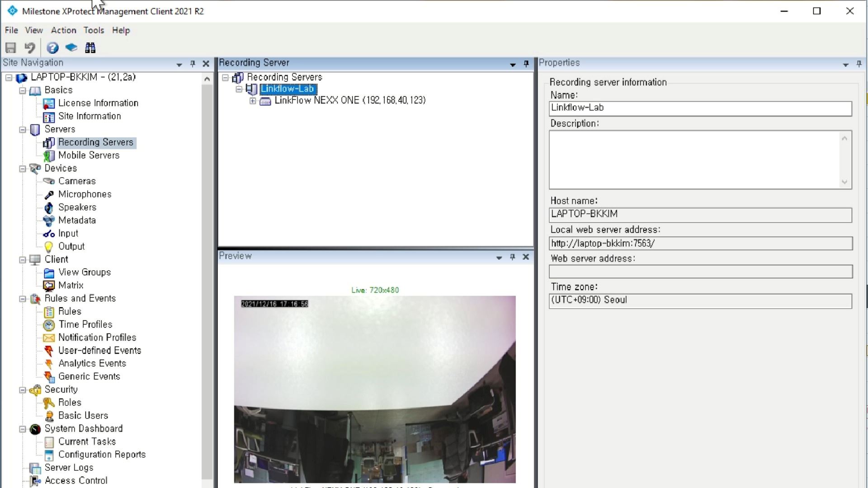Viewport: 868px width, 488px height.
Task: Click the Output lightbulb icon
Action: click(x=49, y=247)
